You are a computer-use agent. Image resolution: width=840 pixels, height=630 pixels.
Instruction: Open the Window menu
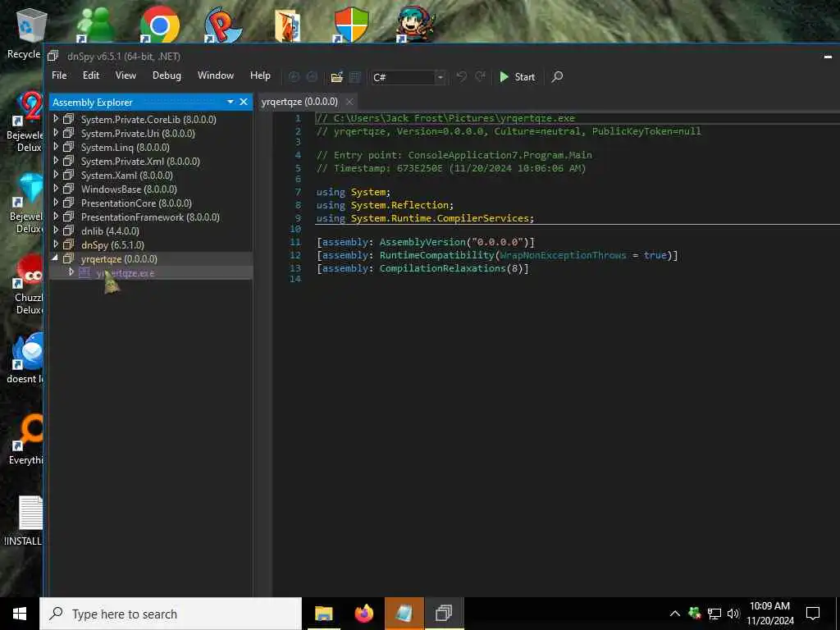[216, 75]
